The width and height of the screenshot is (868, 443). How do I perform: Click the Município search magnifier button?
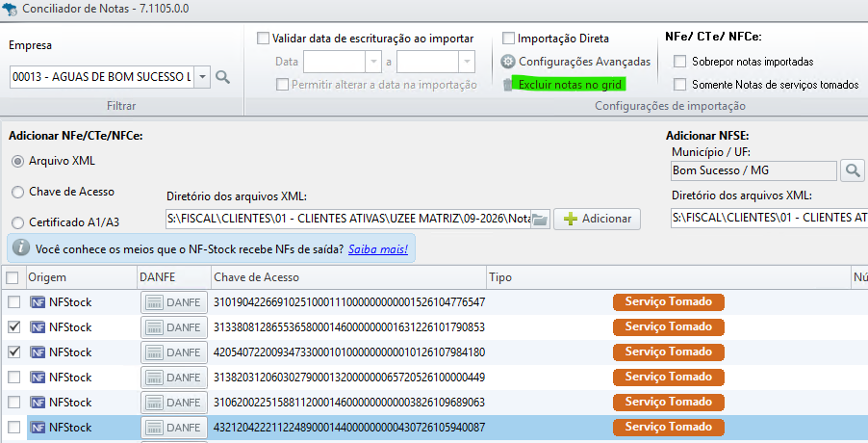coord(853,170)
